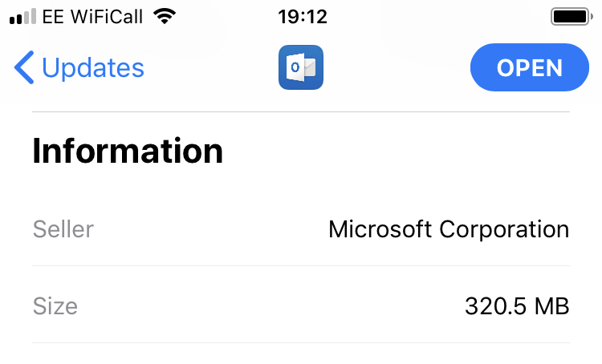Tap the blue back chevron arrow
This screenshot has width=602, height=364.
pos(24,67)
